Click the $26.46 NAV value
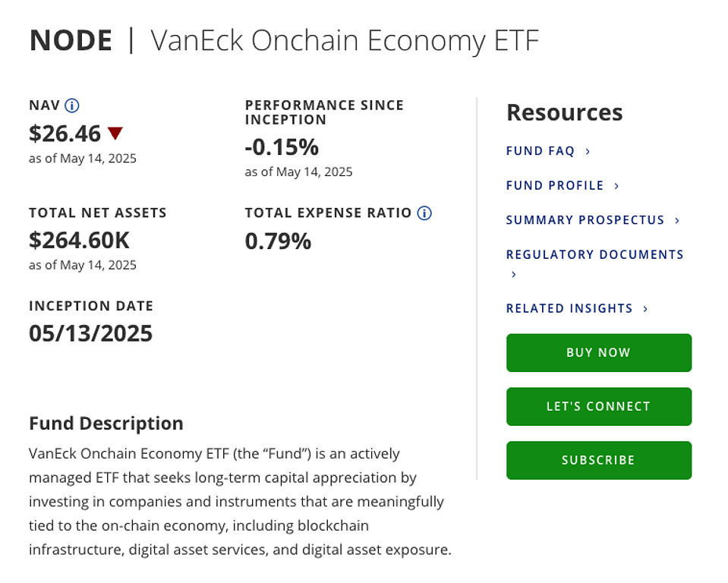Screen dimensions: 728x583 click(65, 134)
